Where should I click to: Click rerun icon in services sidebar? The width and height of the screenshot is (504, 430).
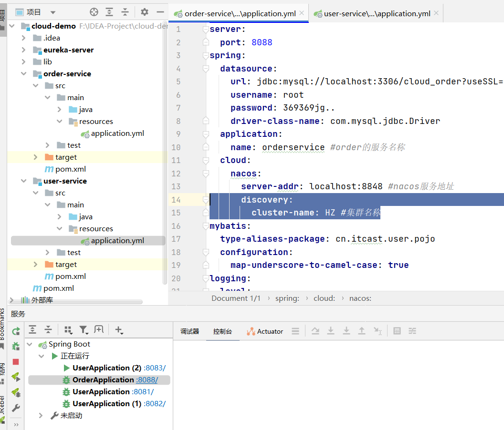coord(16,331)
